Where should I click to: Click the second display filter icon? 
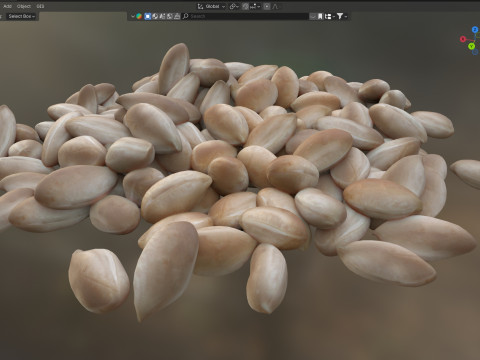155,16
